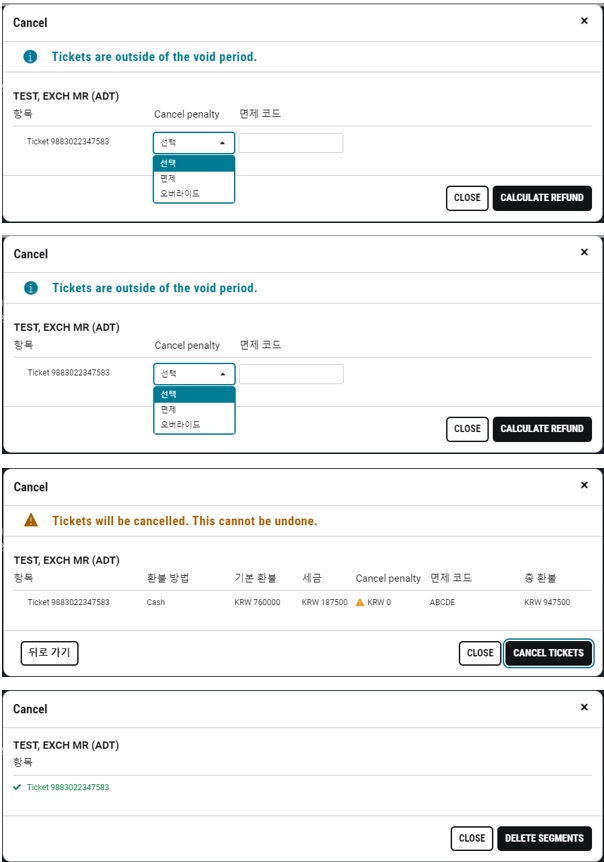The height and width of the screenshot is (862, 604).
Task: Click the 환불 방법 column header
Action: [x=168, y=578]
